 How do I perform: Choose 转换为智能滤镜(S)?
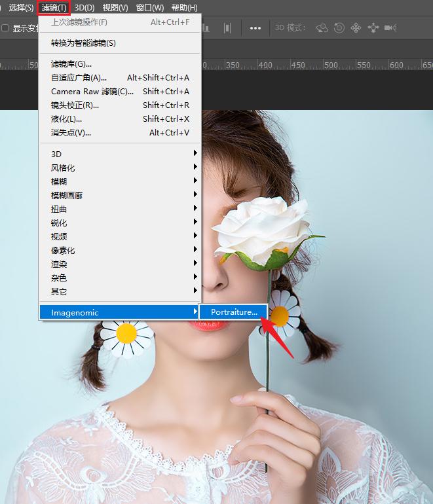pyautogui.click(x=120, y=43)
